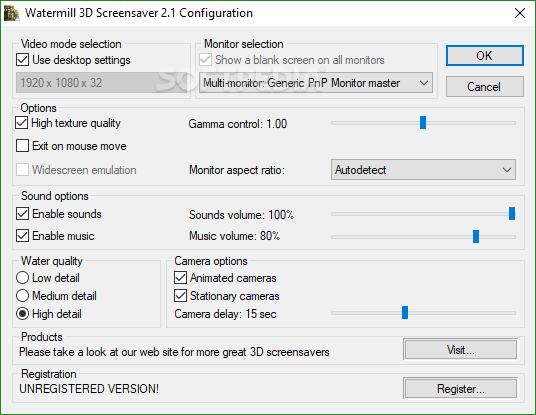The height and width of the screenshot is (415, 536).
Task: Click the Gamma control: 1.00 label
Action: pos(238,124)
